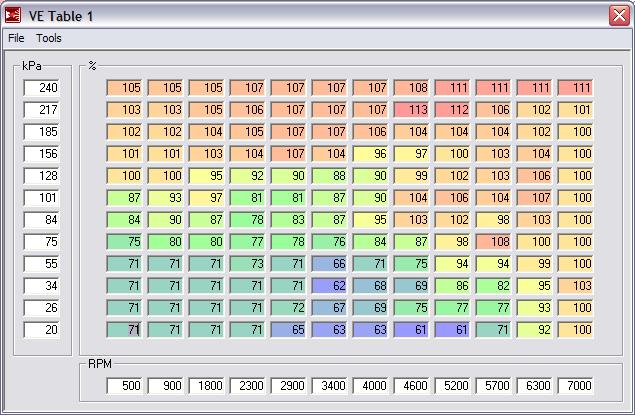Select the cell with value 68
Image resolution: width=635 pixels, height=416 pixels.
point(371,286)
